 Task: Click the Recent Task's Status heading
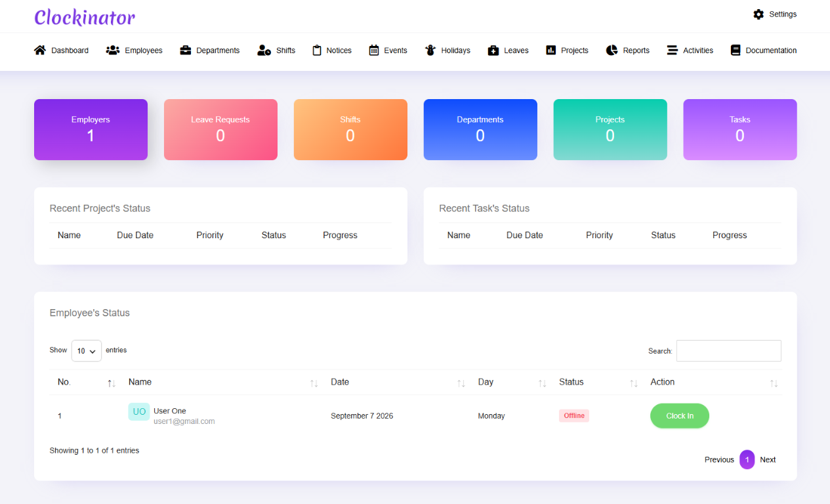click(484, 208)
